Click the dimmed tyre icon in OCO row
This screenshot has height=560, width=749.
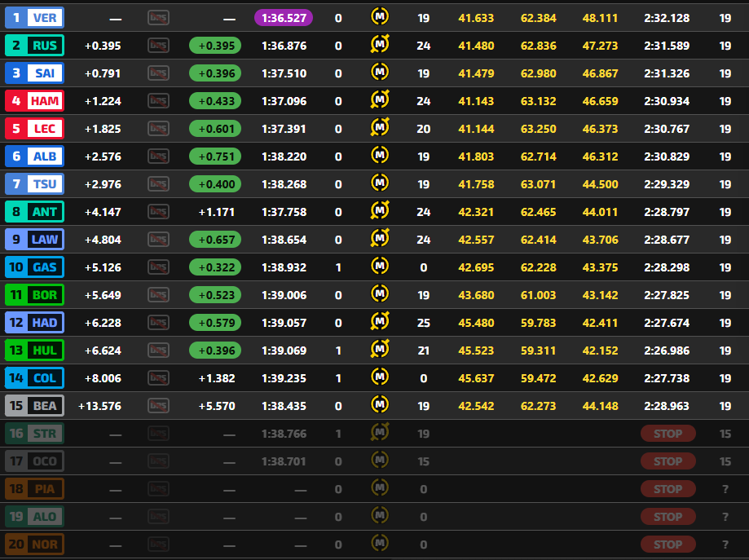point(380,461)
